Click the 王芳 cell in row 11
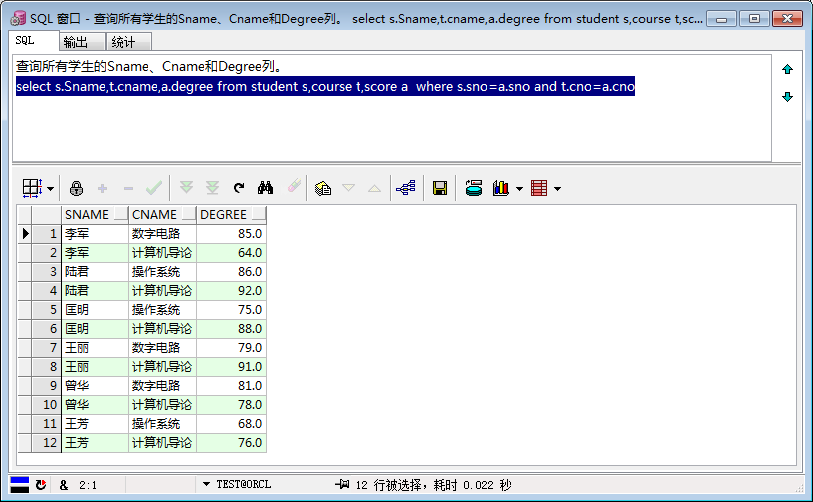813x502 pixels. pos(95,424)
